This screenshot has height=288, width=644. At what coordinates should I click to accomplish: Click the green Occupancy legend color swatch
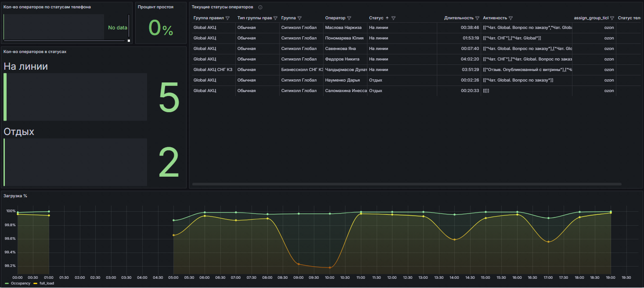[x=7, y=284]
